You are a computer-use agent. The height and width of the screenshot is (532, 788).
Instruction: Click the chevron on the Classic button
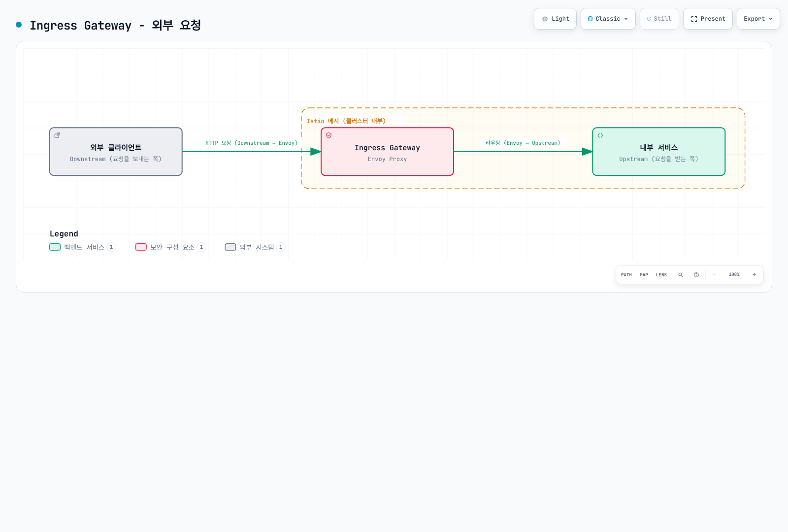click(x=626, y=19)
